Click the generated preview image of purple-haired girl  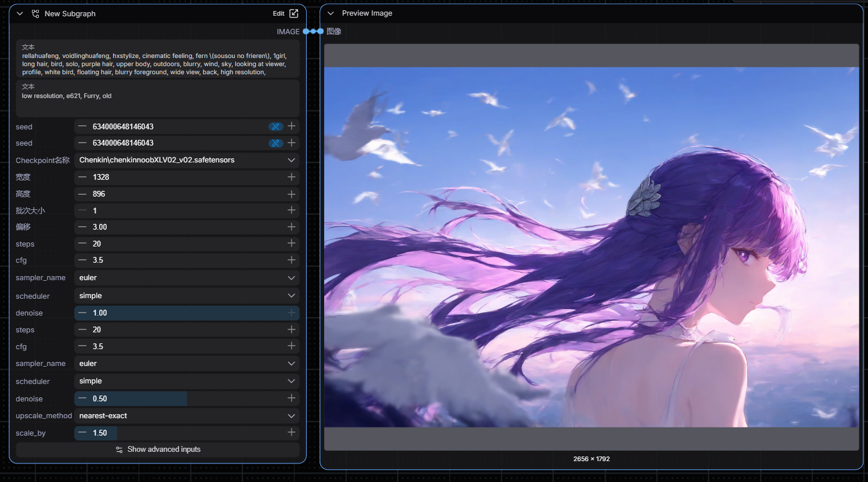pyautogui.click(x=591, y=247)
